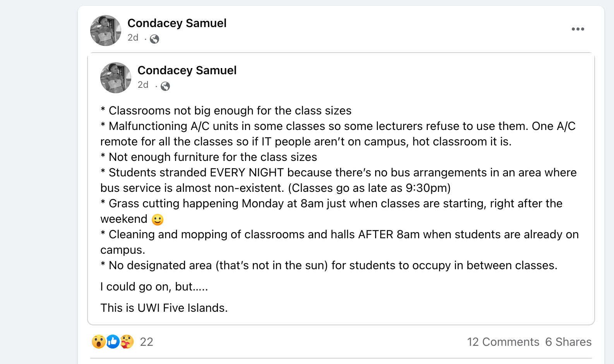The height and width of the screenshot is (364, 614).
Task: View the 6 Shares list
Action: pos(568,342)
